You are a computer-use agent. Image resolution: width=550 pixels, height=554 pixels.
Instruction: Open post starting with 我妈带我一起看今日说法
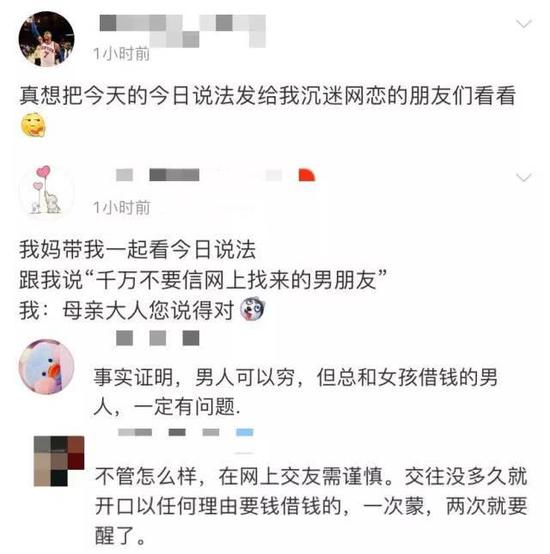click(203, 280)
